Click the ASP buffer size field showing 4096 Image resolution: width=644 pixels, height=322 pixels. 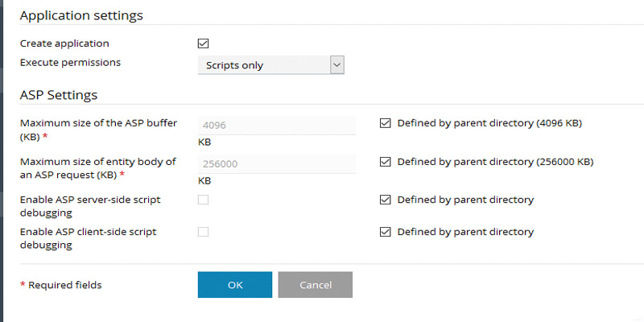(277, 125)
